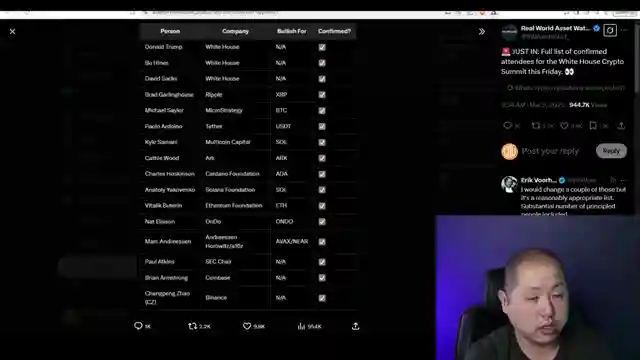Close the image viewer with the X icon
The height and width of the screenshot is (360, 640).
13,31
